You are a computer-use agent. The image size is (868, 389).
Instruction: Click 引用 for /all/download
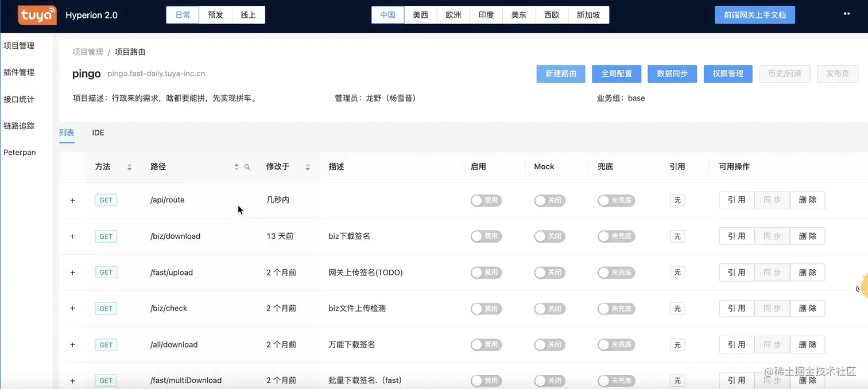737,345
